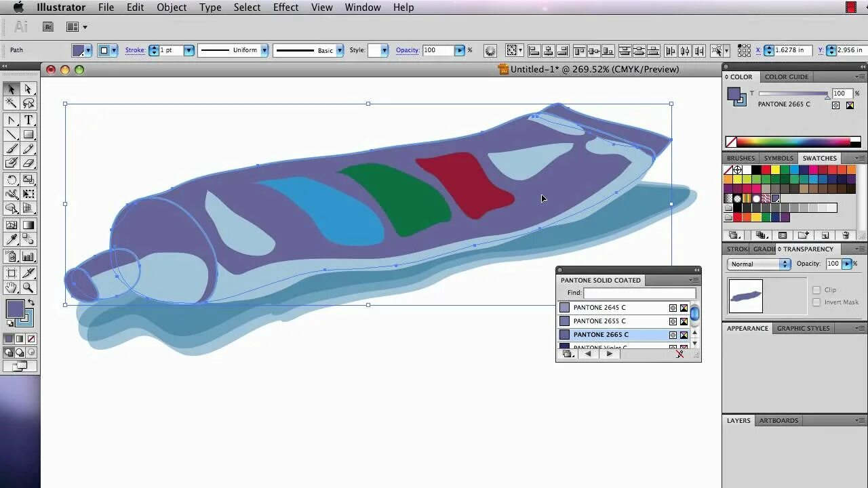Click the Recolor Artwork wheel icon
The width and height of the screenshot is (868, 488).
490,51
